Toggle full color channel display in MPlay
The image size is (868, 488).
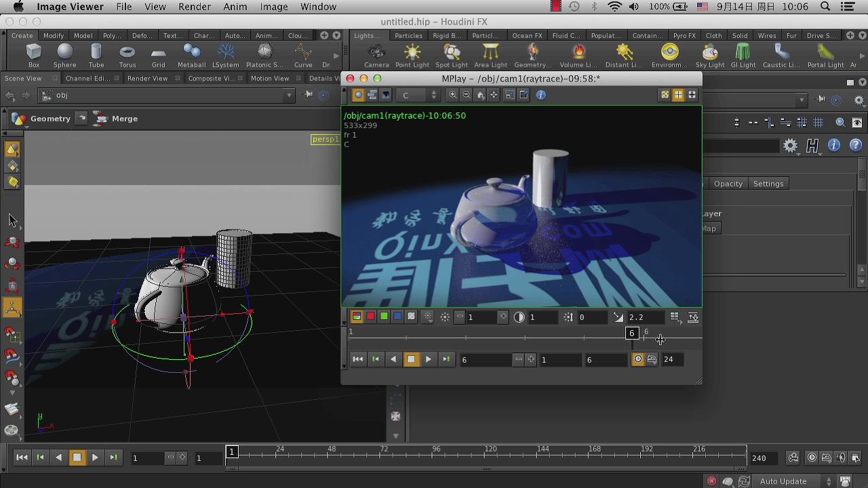[x=357, y=317]
